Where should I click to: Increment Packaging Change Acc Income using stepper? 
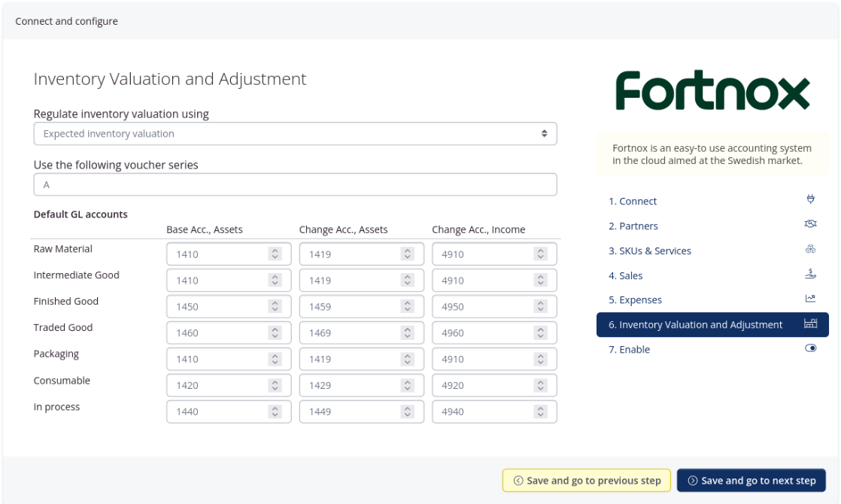click(x=539, y=355)
